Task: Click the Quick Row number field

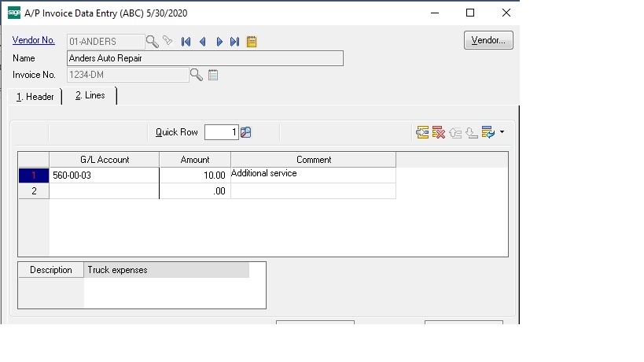Action: pos(221,132)
